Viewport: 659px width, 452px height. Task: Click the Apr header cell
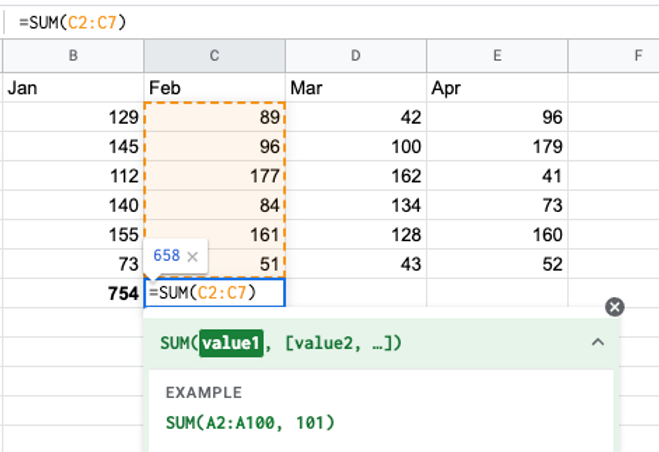pos(497,87)
